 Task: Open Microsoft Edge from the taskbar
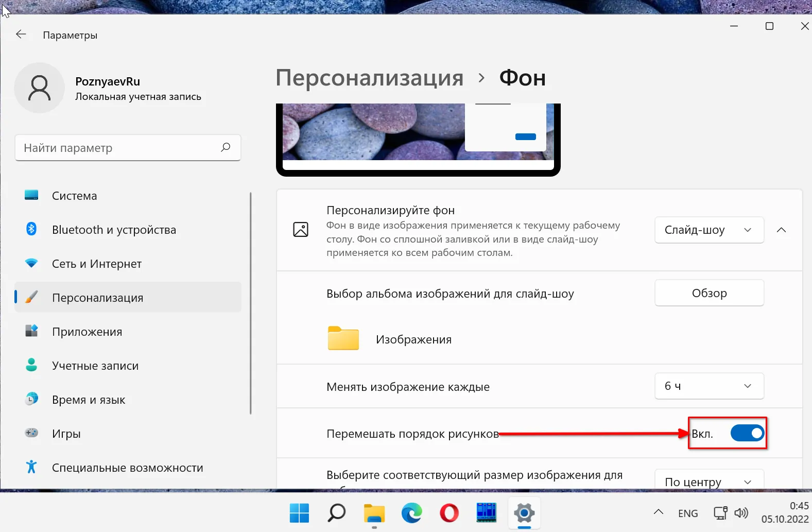point(411,513)
